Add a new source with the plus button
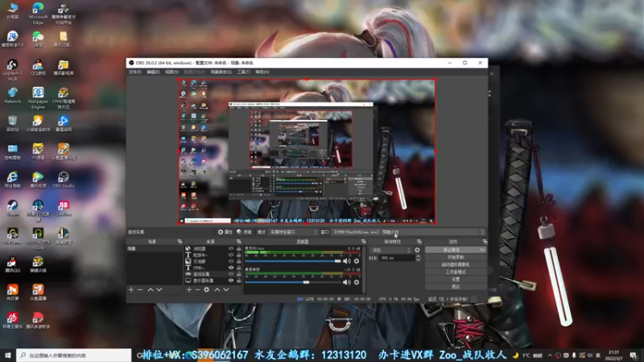The width and height of the screenshot is (644, 362). pos(189,290)
